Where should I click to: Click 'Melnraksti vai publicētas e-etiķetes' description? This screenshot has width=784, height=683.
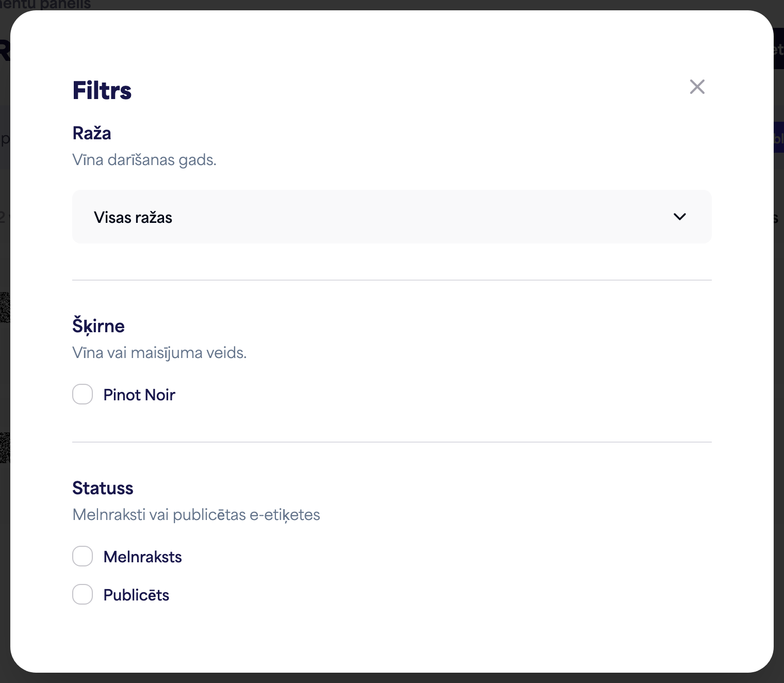[196, 515]
